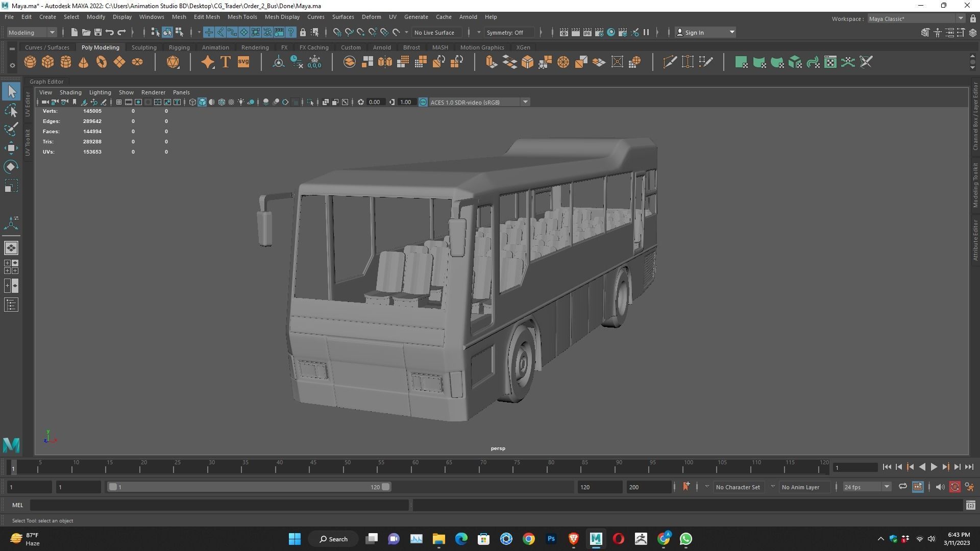Screen dimensions: 980x551
Task: Click the current frame number field
Action: click(855, 467)
